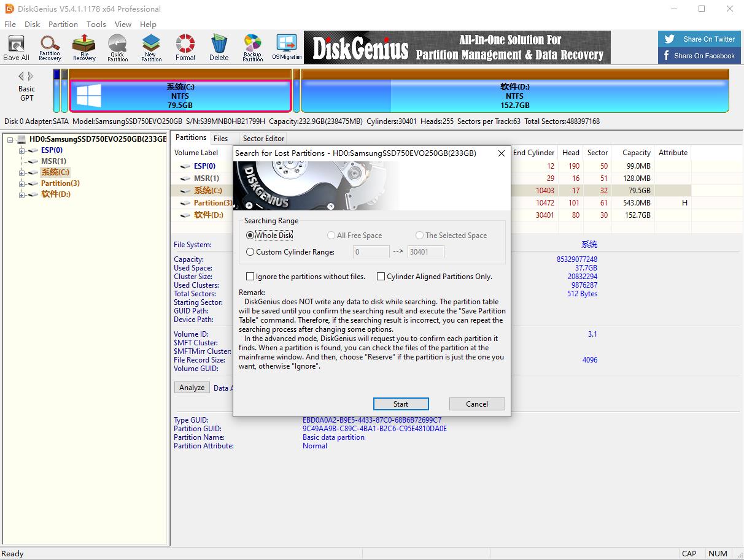Switch to the Sector Editor tab
Viewport: 744px width, 560px height.
coord(263,139)
